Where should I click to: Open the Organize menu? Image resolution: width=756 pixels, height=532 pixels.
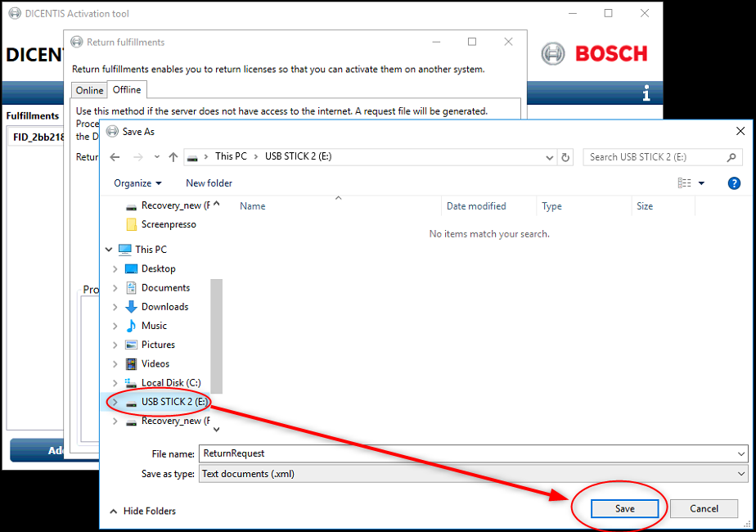tap(137, 183)
